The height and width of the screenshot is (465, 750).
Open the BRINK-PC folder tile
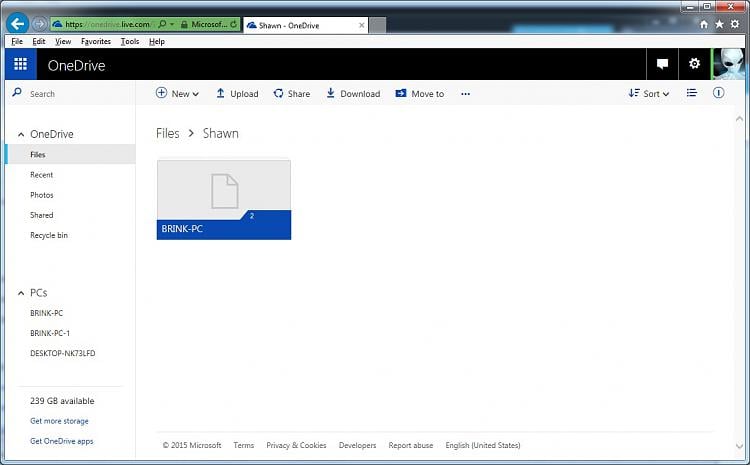(224, 199)
